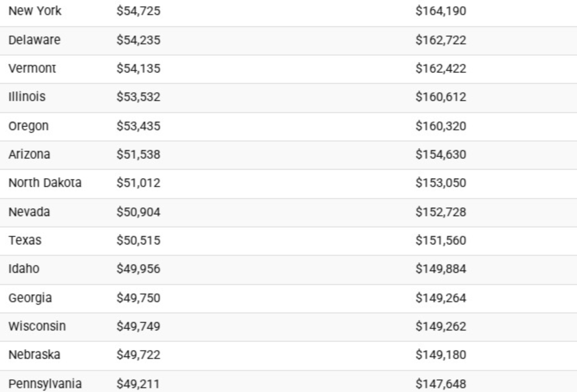The height and width of the screenshot is (392, 577).
Task: Click the Texas state name
Action: point(25,240)
